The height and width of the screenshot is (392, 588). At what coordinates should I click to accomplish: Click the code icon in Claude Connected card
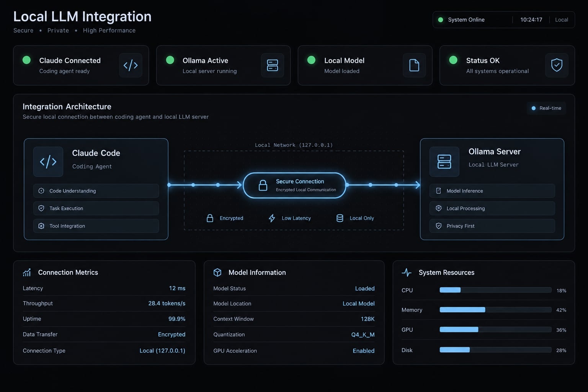(131, 65)
